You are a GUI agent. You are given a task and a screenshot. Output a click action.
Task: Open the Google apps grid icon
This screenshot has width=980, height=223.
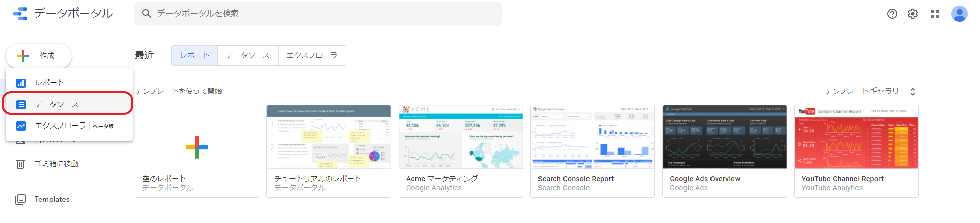935,14
